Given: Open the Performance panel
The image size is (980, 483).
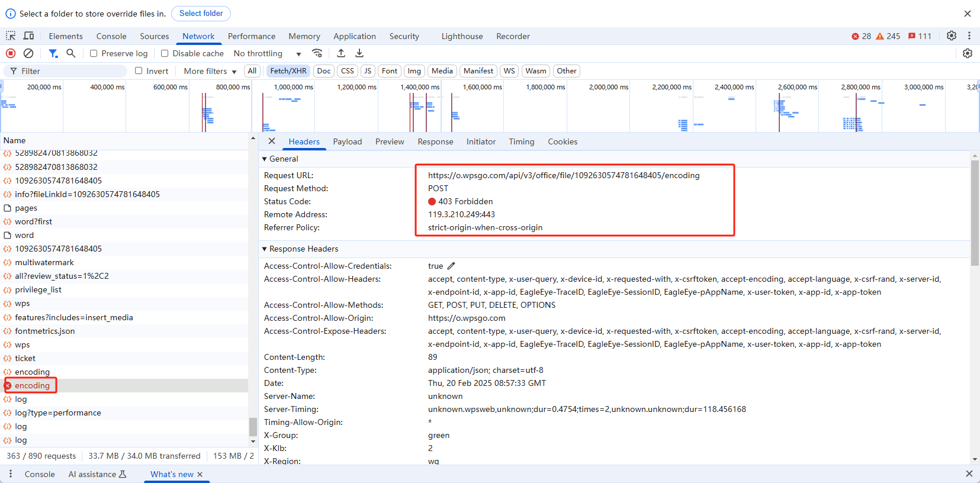Looking at the screenshot, I should pos(252,36).
